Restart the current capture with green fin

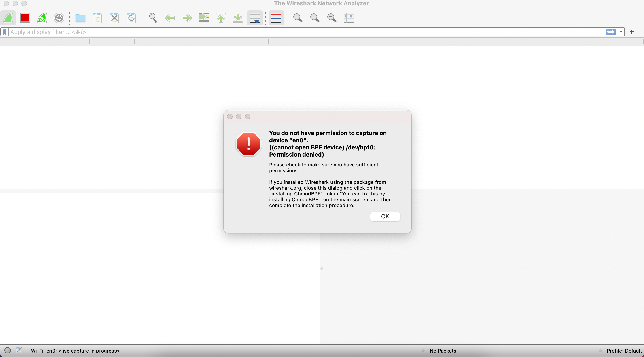click(42, 18)
